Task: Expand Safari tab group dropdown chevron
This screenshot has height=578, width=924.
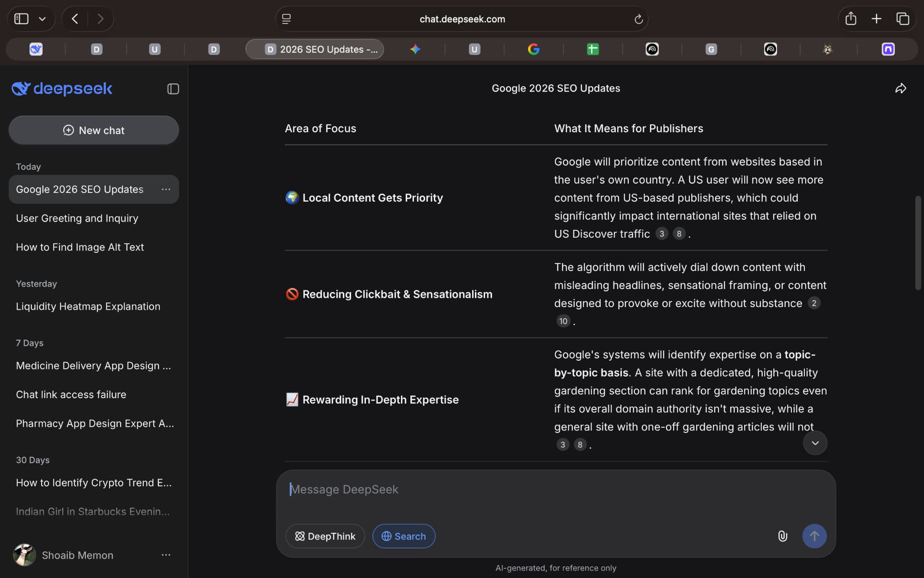Action: point(43,19)
